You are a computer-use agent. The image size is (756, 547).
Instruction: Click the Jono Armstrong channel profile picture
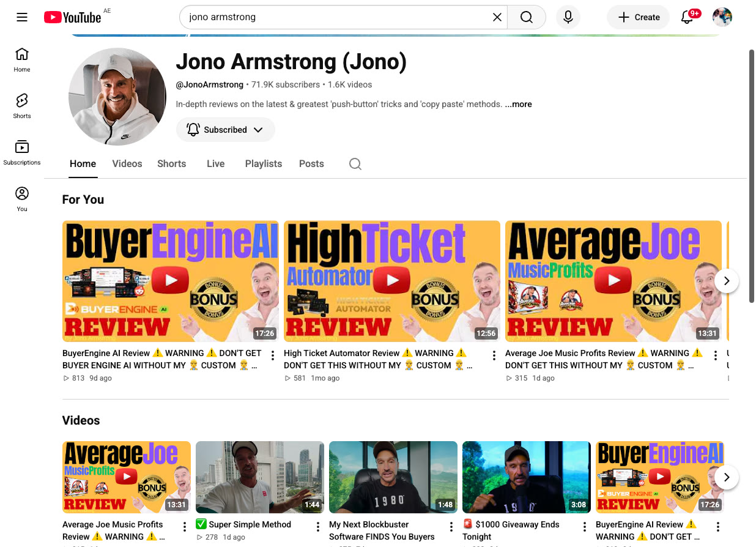point(117,97)
